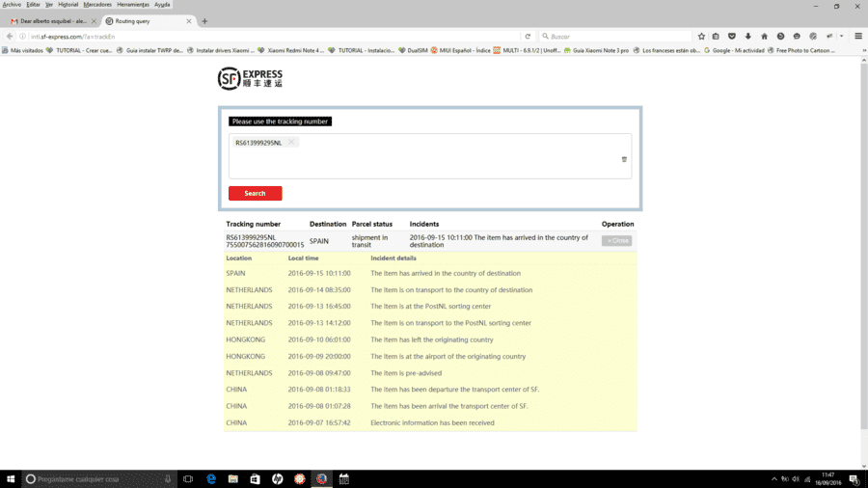The height and width of the screenshot is (488, 868).
Task: Click the Cortana search box
Action: pos(98,479)
